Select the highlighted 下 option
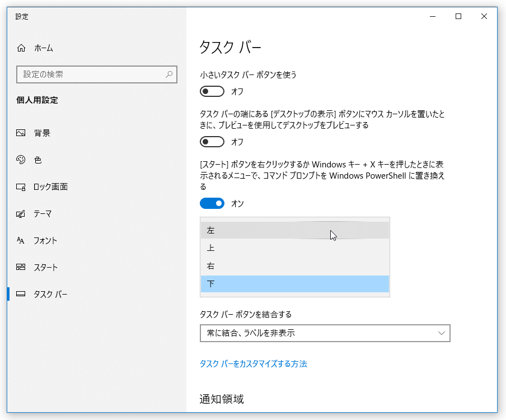 click(x=294, y=284)
